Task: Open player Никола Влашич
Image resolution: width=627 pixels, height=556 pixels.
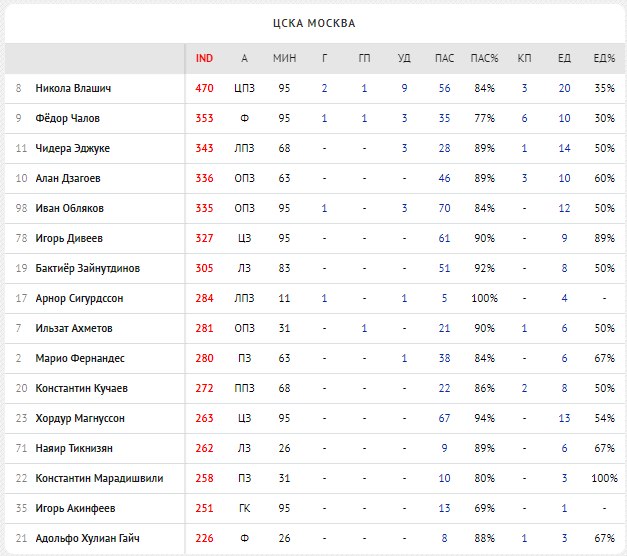Action: (73, 88)
